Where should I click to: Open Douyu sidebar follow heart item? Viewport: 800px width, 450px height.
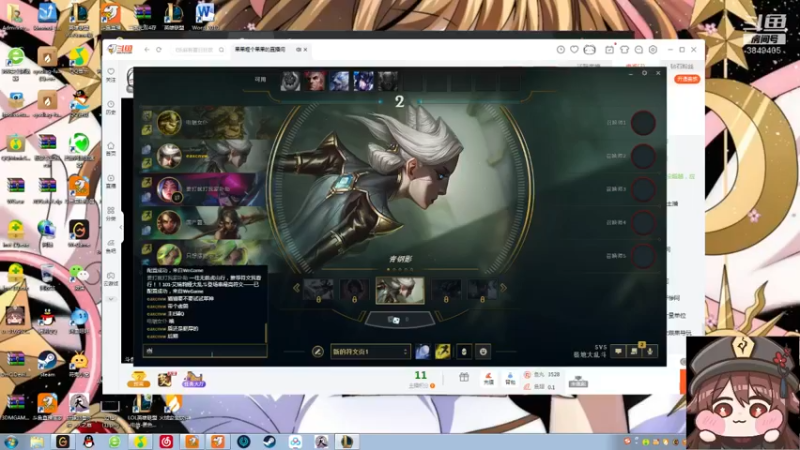pos(111,75)
